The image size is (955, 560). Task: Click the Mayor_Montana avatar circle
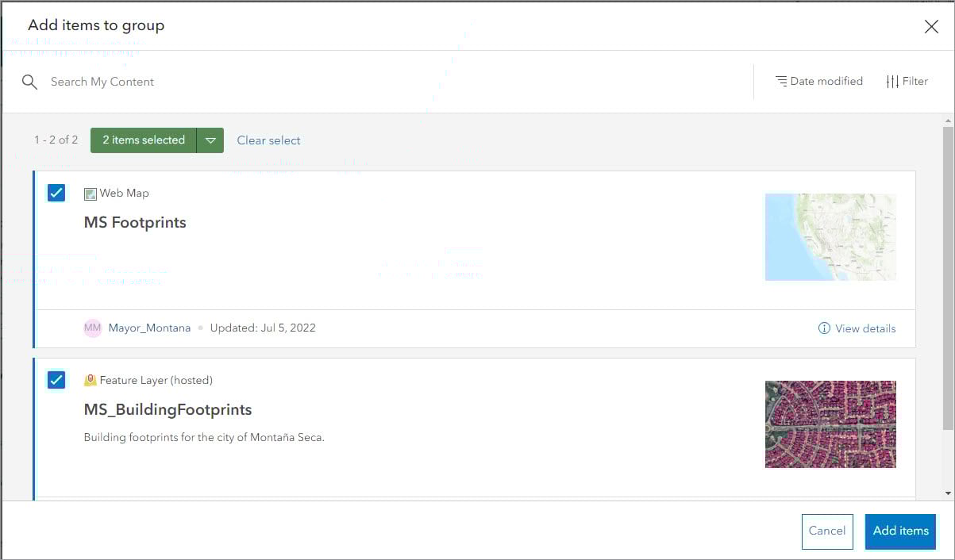click(x=92, y=328)
